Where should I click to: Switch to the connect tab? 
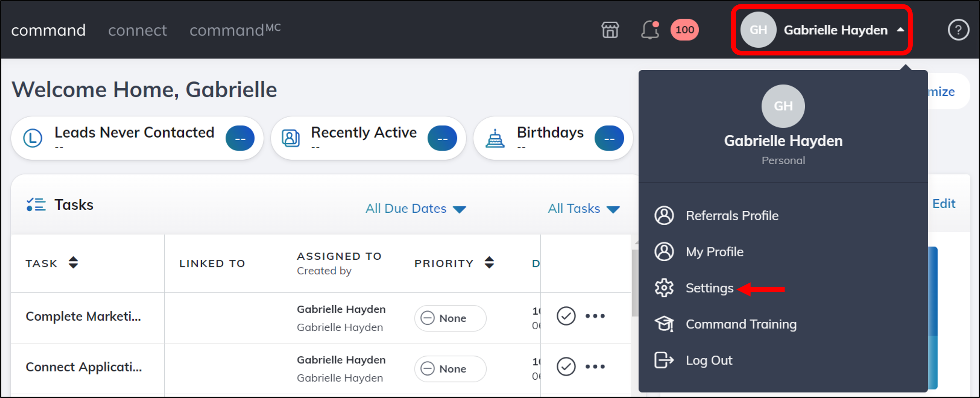[x=138, y=30]
